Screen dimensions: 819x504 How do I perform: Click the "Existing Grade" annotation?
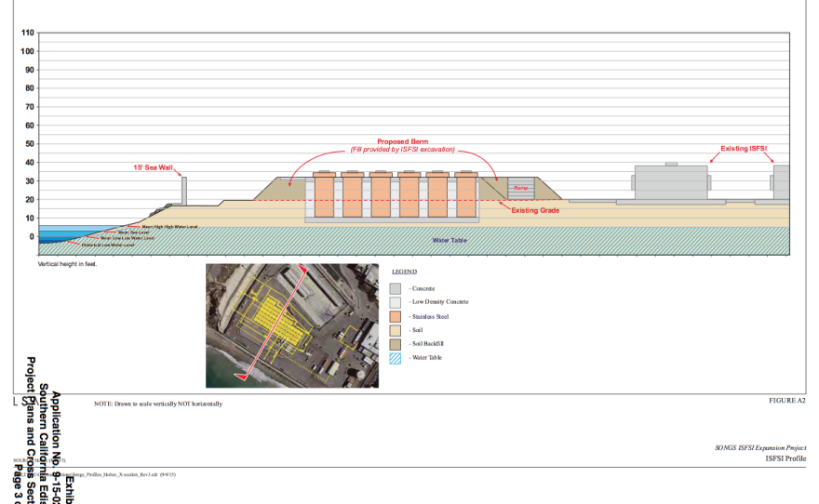(x=535, y=211)
